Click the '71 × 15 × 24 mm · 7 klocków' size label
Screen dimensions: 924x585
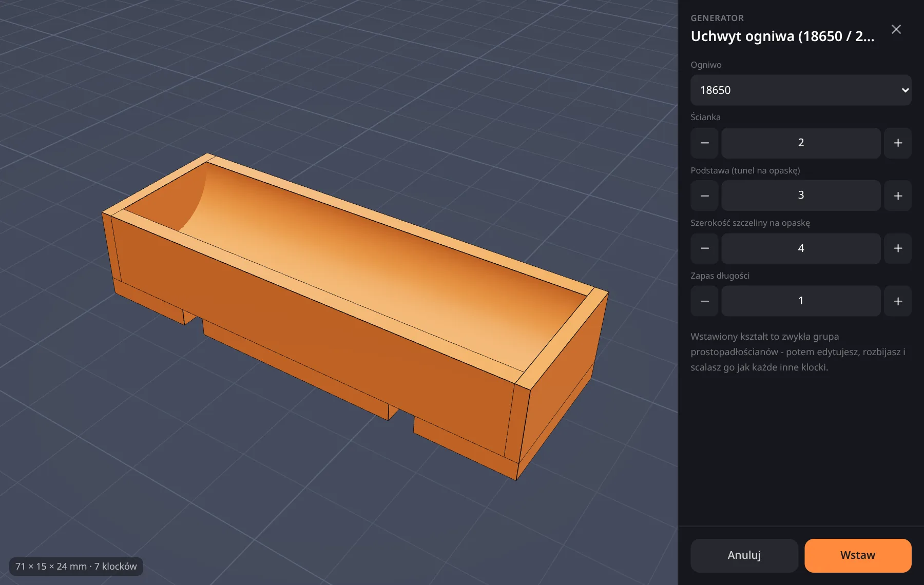click(76, 567)
